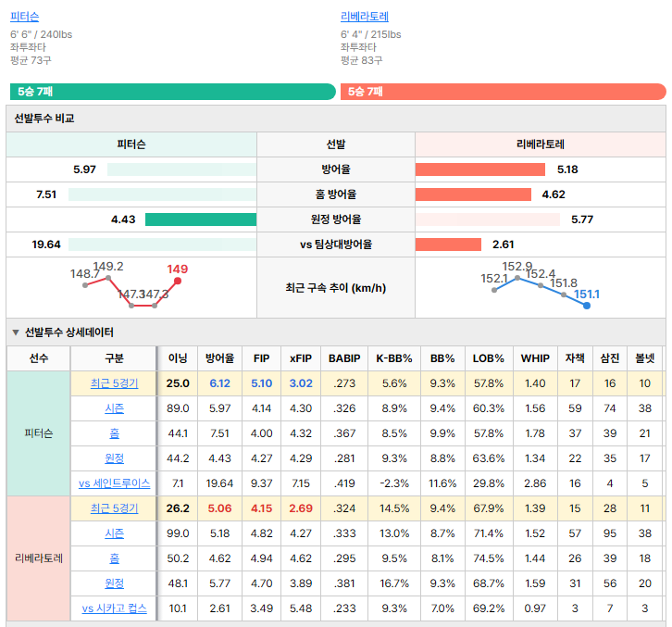Click the 0.97 WHIP cell
The height and width of the screenshot is (627, 672).
coord(535,608)
